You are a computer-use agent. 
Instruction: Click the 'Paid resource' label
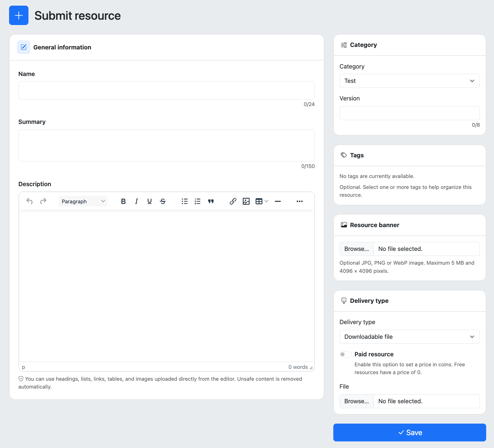(x=374, y=354)
